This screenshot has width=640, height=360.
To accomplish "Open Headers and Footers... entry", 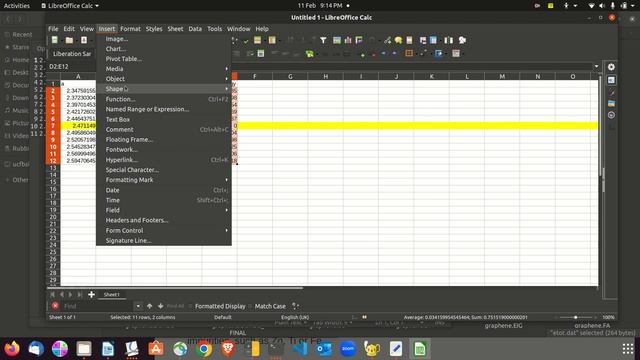I will [x=164, y=220].
